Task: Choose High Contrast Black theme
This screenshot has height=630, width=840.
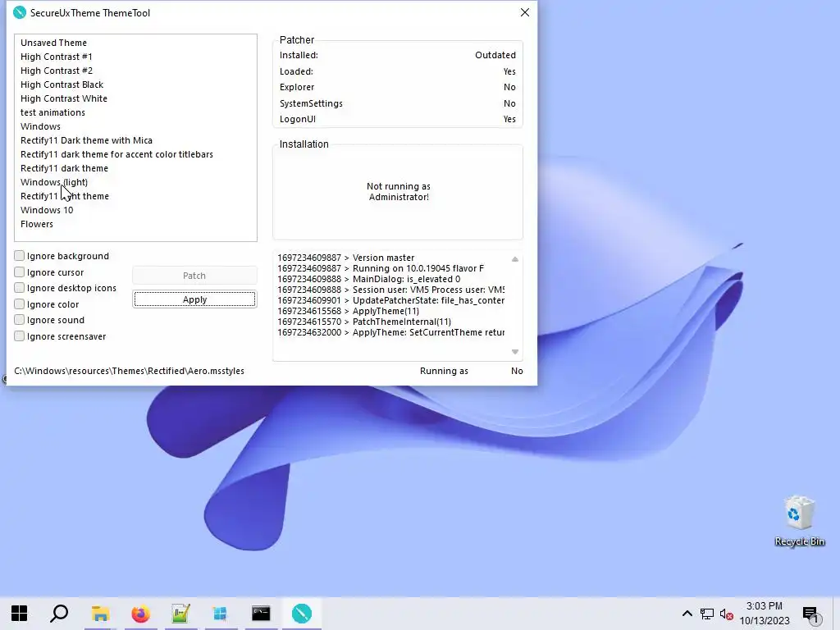Action: pos(62,84)
